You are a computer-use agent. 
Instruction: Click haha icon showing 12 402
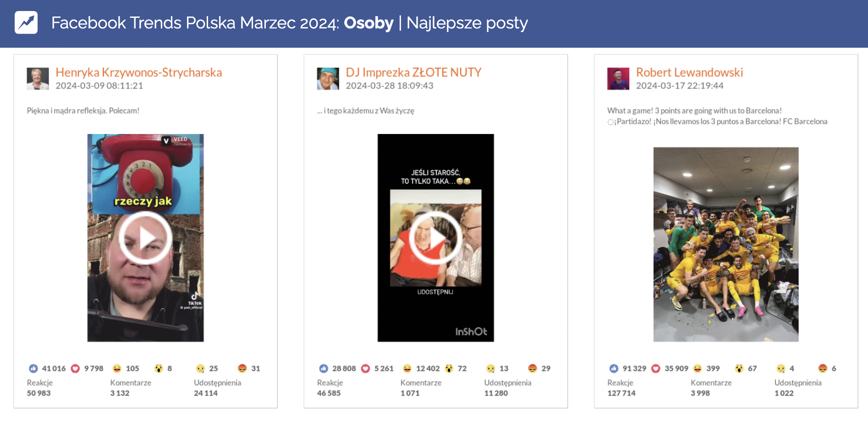[x=407, y=368]
